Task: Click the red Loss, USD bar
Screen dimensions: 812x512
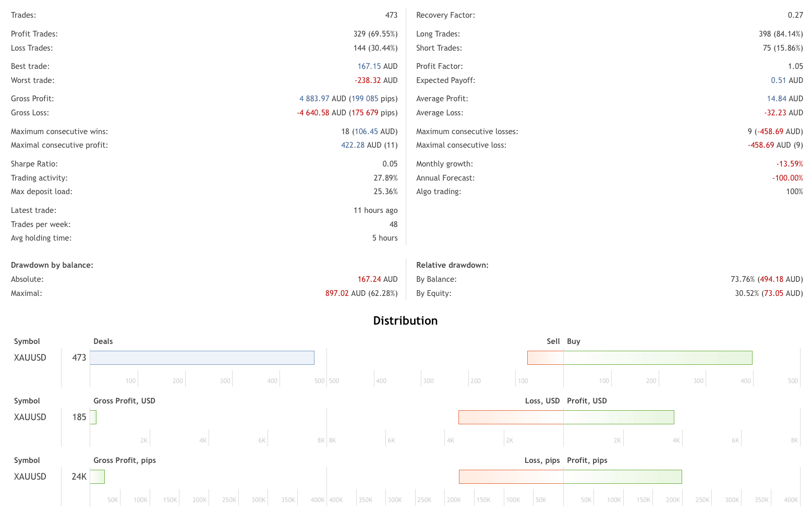Action: tap(511, 417)
